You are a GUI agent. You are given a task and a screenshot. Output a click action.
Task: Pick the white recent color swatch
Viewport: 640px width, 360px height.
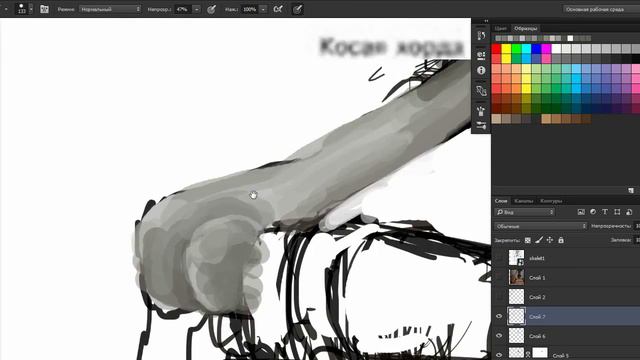pos(570,38)
